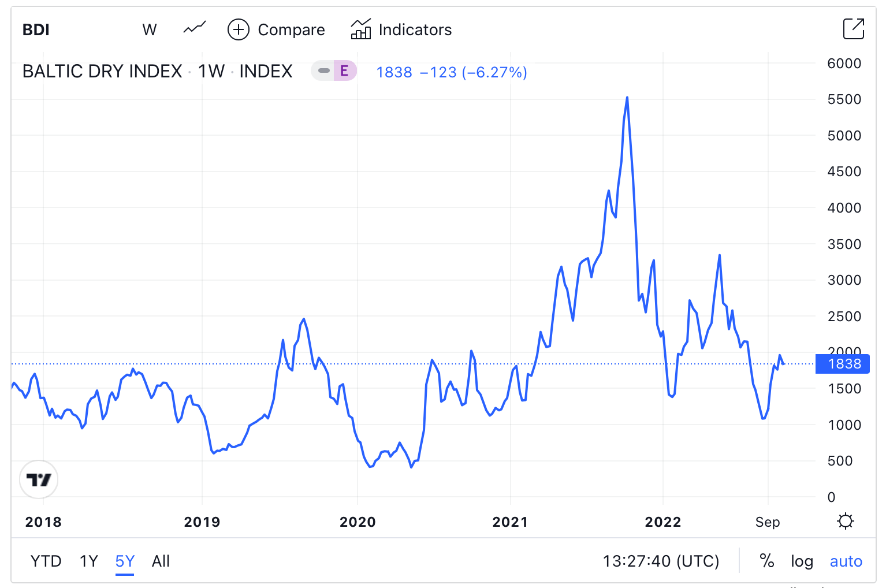Click the 5500 price axis label

coord(844,99)
